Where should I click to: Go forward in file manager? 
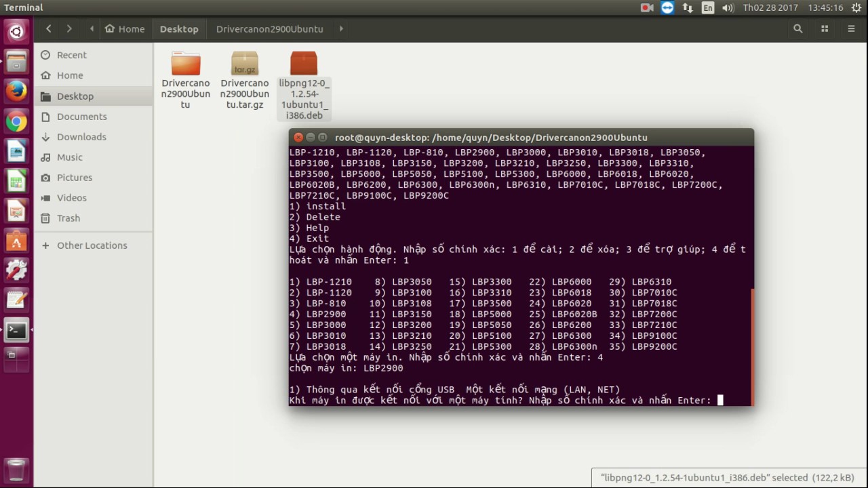pos(68,28)
